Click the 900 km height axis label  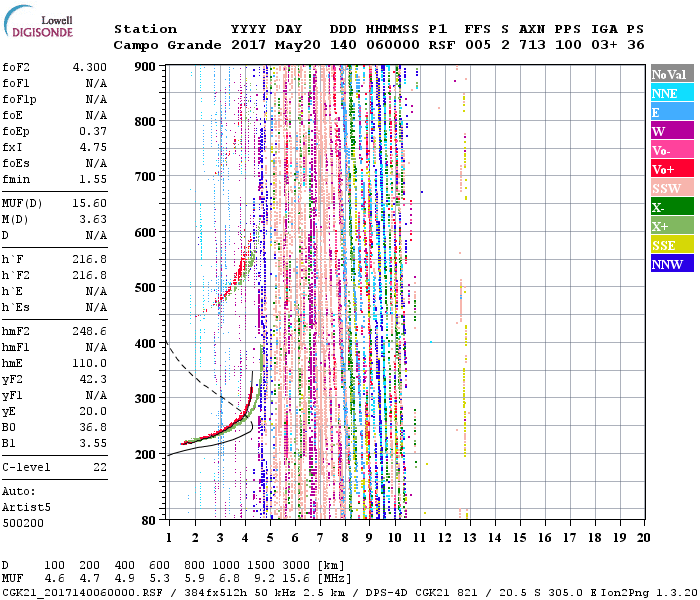146,67
